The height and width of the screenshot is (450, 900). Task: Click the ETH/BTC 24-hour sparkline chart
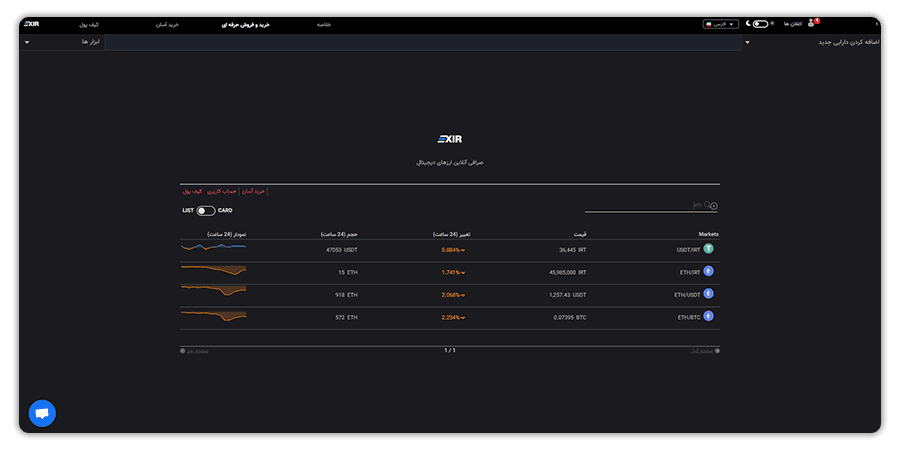(x=213, y=316)
